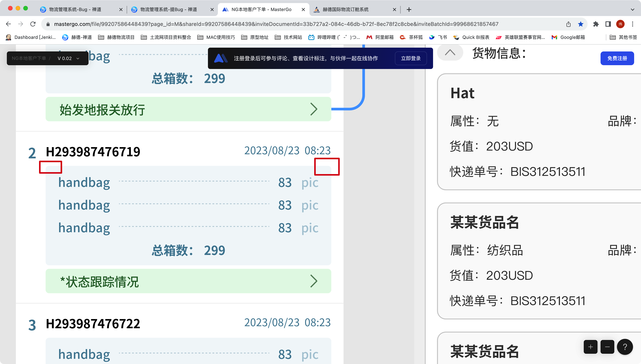Open the browser extensions puzzle icon
Screen dimensions: 641x364
tap(596, 24)
